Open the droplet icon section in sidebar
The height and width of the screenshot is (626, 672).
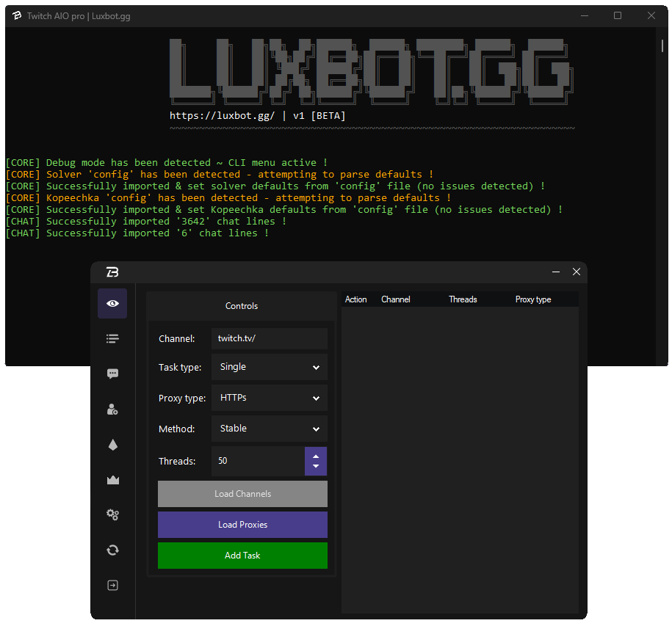[112, 445]
